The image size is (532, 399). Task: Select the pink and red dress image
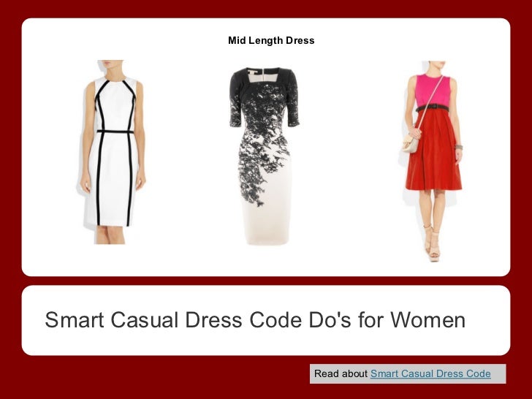click(432, 161)
